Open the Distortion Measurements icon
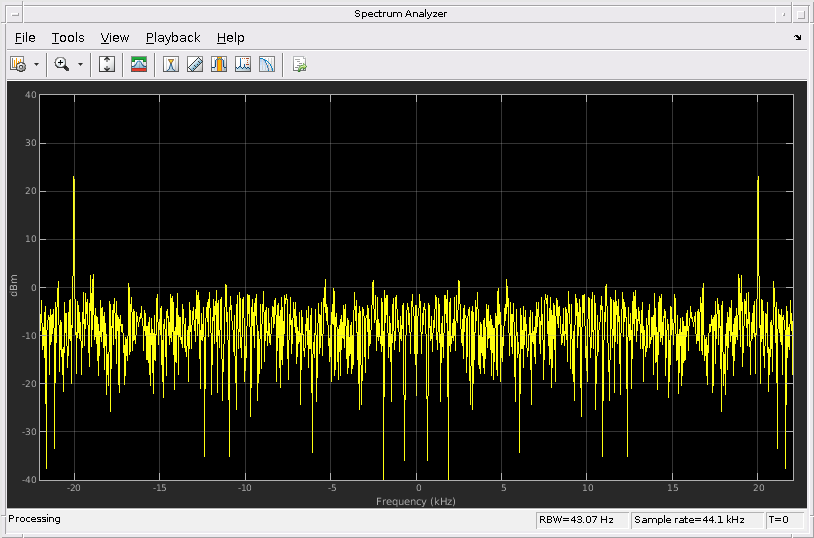The height and width of the screenshot is (538, 814). click(243, 64)
